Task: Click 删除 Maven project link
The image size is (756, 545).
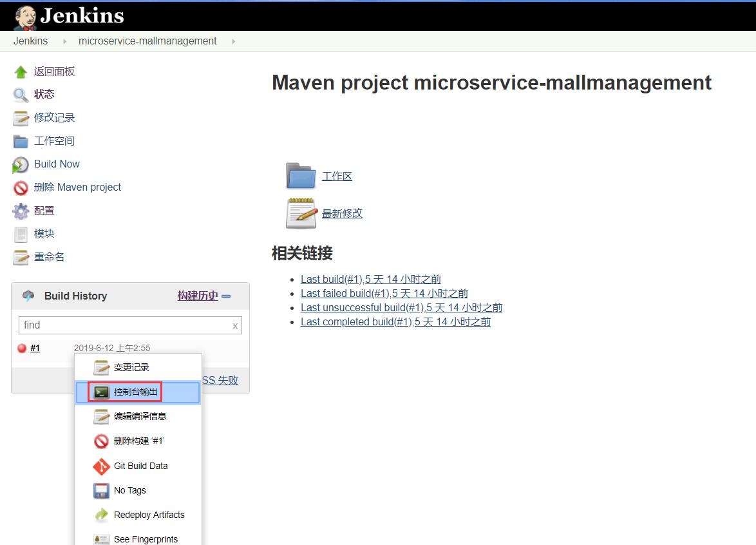Action: [x=78, y=187]
